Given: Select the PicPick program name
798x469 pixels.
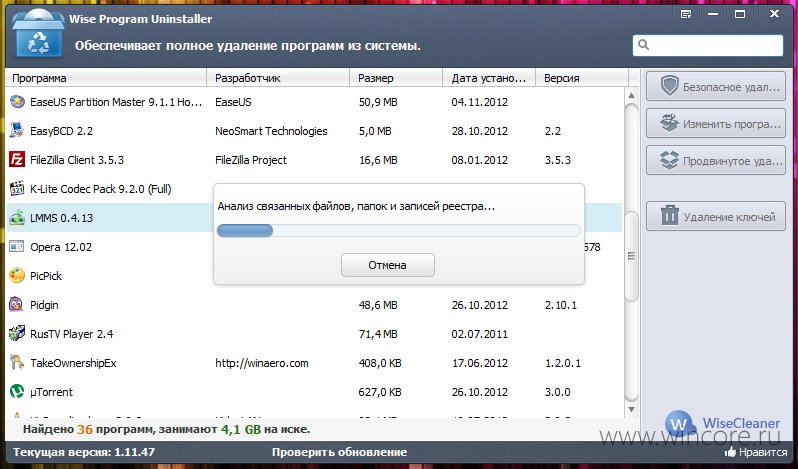Looking at the screenshot, I should (46, 276).
